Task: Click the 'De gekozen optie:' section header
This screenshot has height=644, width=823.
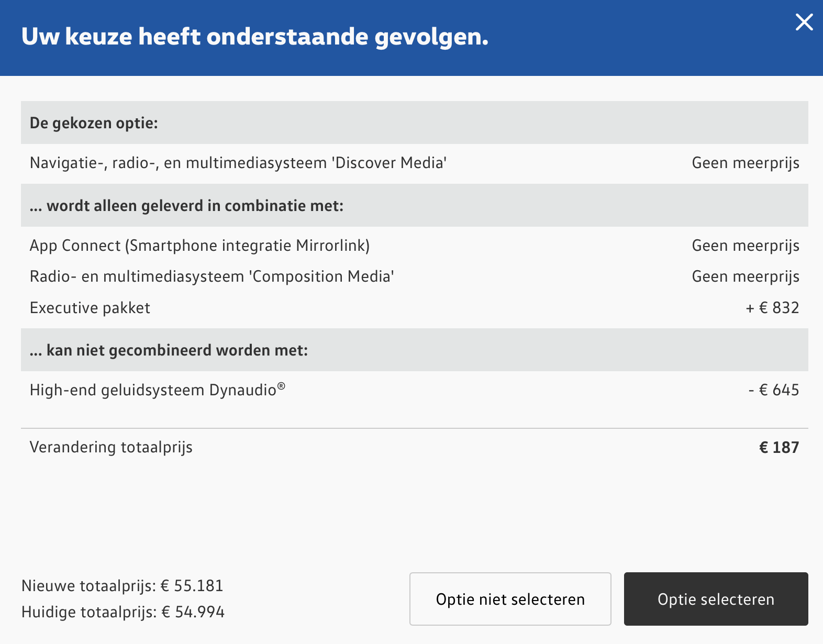Action: tap(94, 123)
